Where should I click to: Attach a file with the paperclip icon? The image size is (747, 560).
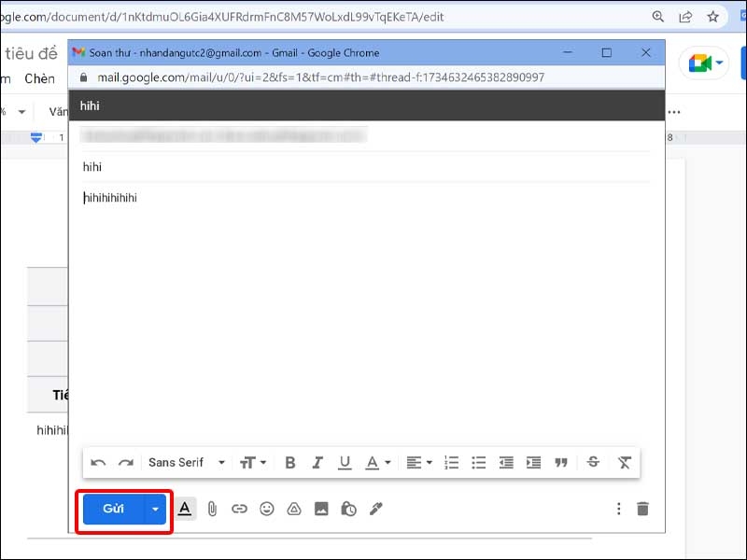212,509
